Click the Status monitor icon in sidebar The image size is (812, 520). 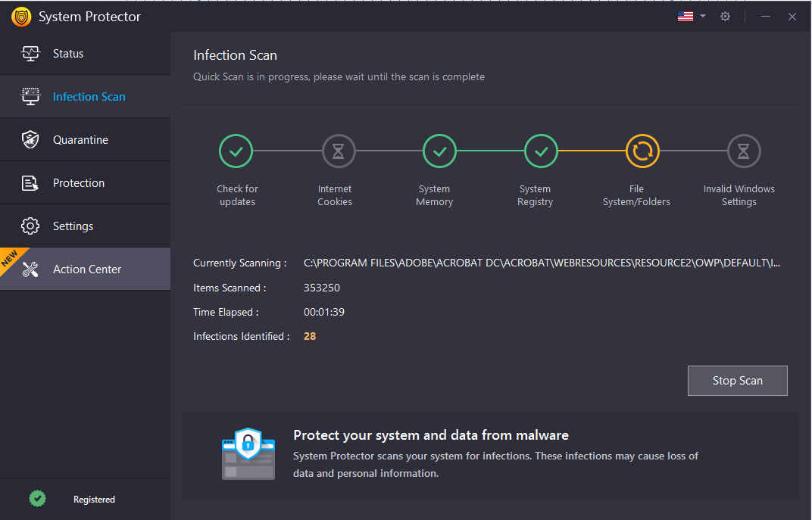[30, 54]
